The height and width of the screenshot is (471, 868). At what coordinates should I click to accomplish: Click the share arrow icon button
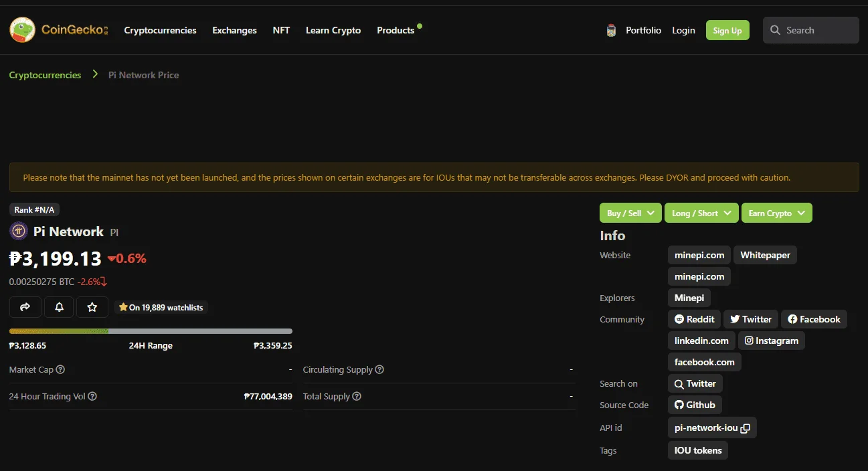coord(25,307)
